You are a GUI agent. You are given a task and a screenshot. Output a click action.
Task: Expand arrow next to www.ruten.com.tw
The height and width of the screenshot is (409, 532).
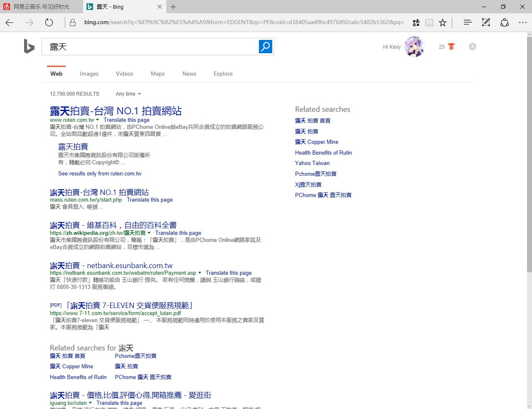(x=97, y=120)
